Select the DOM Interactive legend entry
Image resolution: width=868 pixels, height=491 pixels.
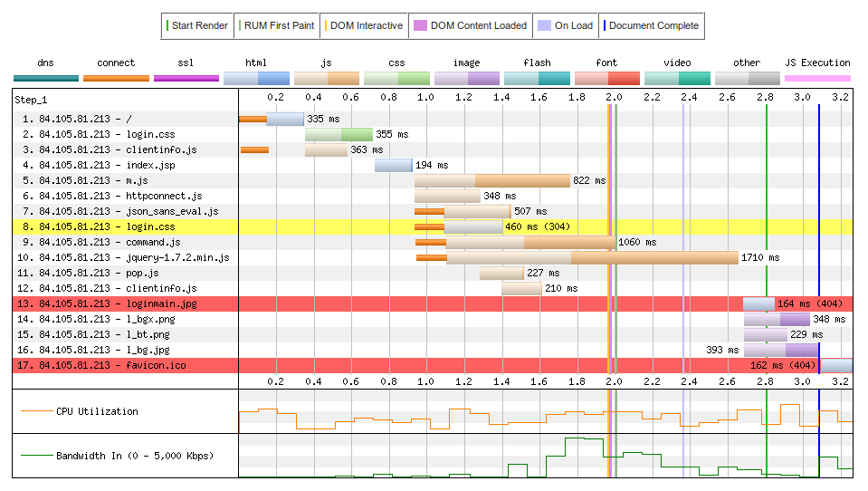click(364, 25)
